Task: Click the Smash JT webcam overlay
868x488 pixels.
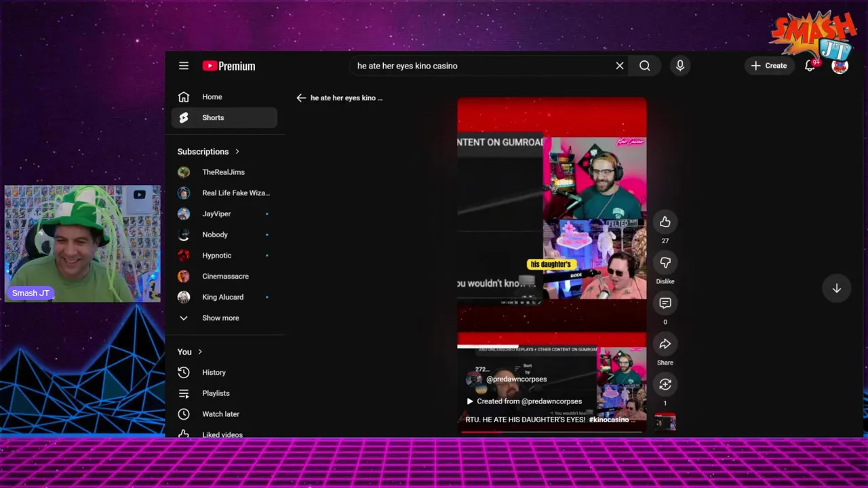Action: [83, 244]
